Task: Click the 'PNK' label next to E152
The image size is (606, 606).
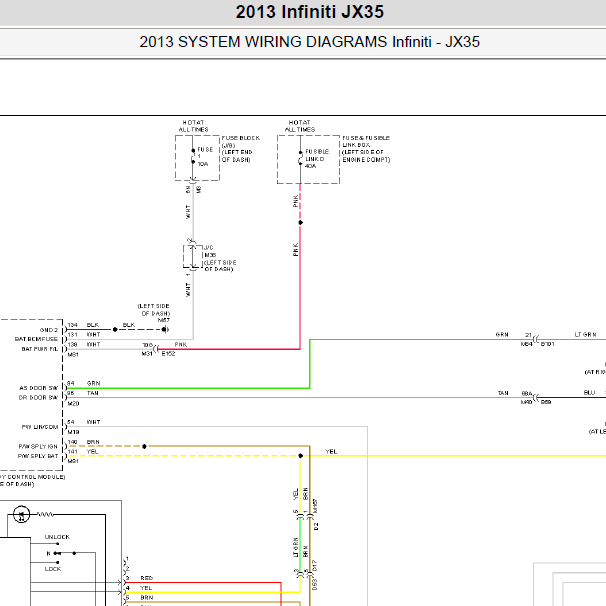Action: coord(180,344)
